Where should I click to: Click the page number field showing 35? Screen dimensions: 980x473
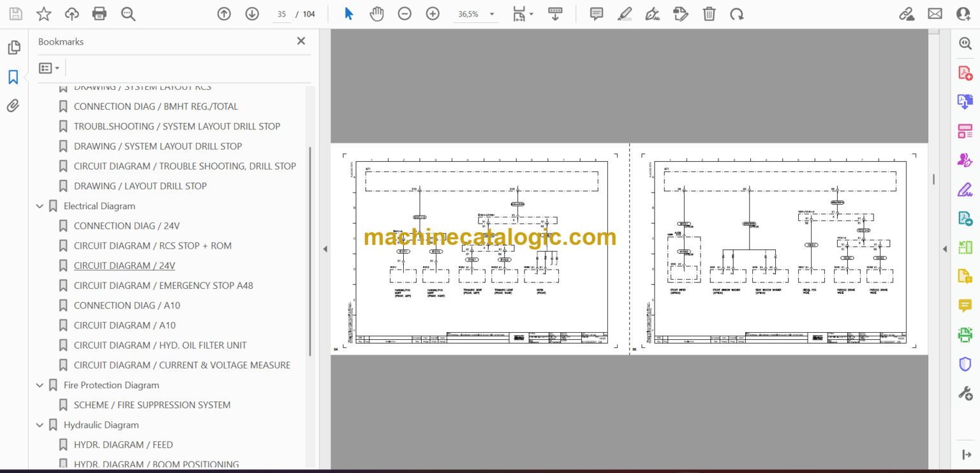pos(281,14)
